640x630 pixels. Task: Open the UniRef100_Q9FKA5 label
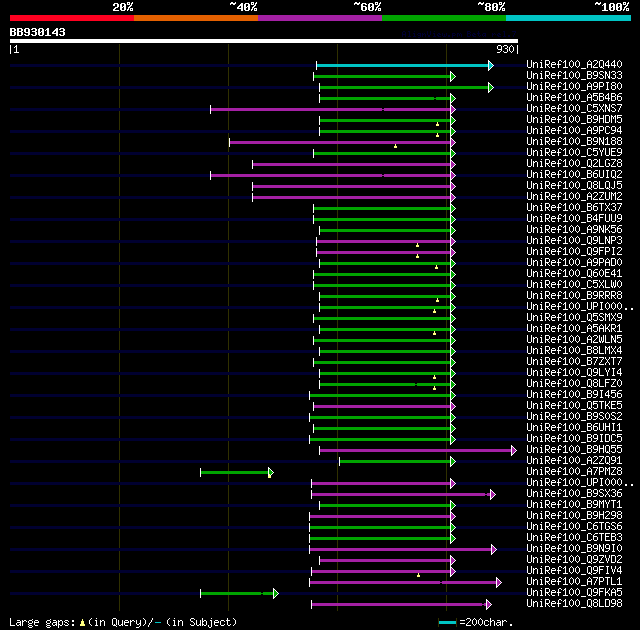point(574,593)
